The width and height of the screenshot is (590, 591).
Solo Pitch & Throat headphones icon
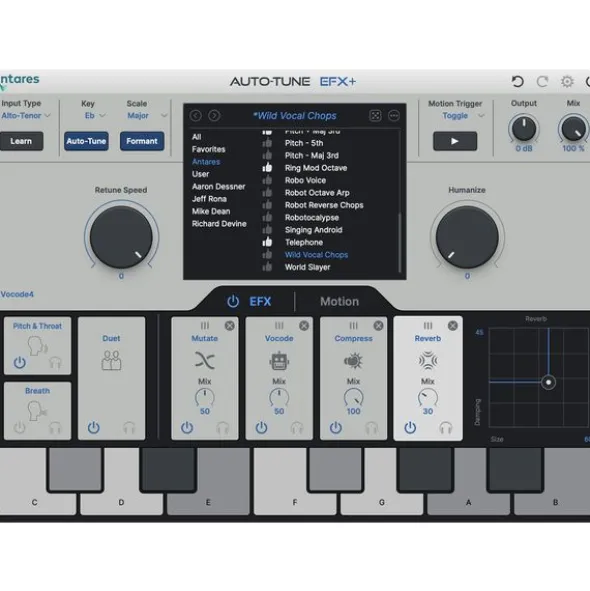55,363
